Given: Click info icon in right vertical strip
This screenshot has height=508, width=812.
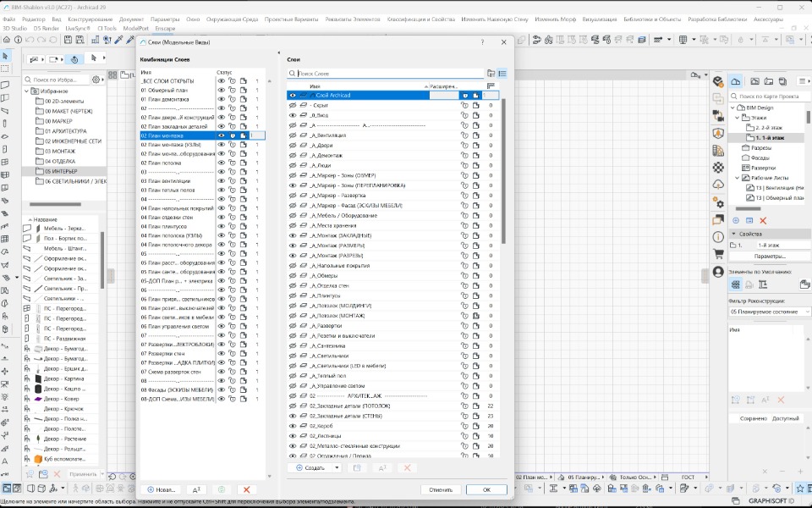Looking at the screenshot, I should [718, 237].
